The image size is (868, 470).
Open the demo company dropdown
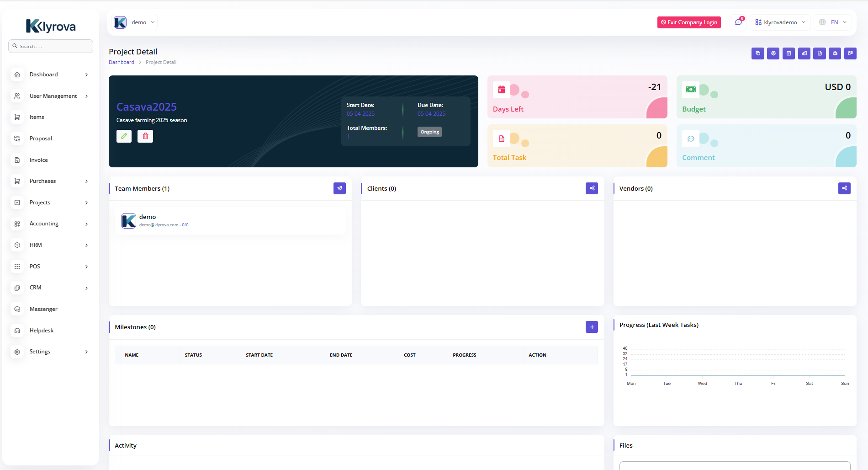(135, 22)
